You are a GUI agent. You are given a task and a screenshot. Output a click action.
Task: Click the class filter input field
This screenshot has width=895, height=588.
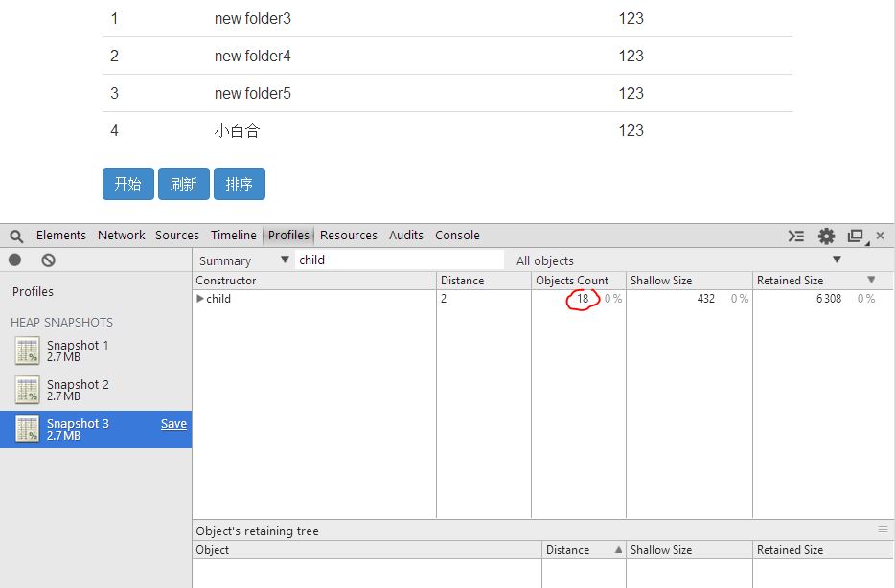[399, 260]
